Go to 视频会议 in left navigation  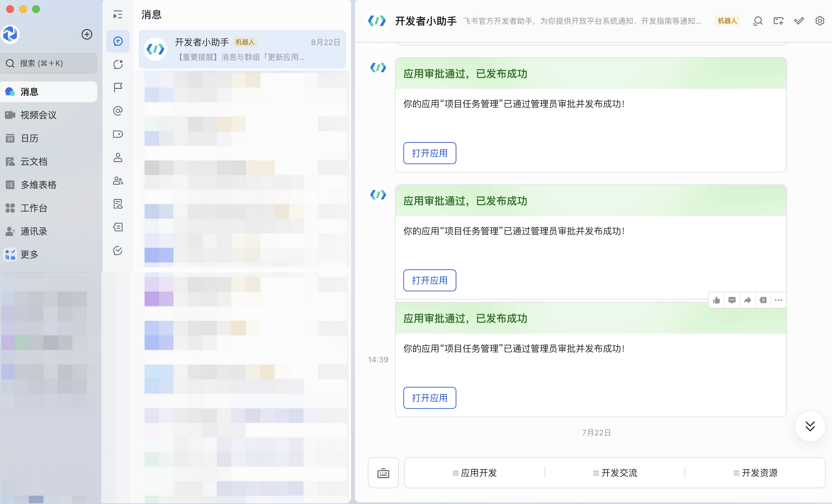pos(49,115)
